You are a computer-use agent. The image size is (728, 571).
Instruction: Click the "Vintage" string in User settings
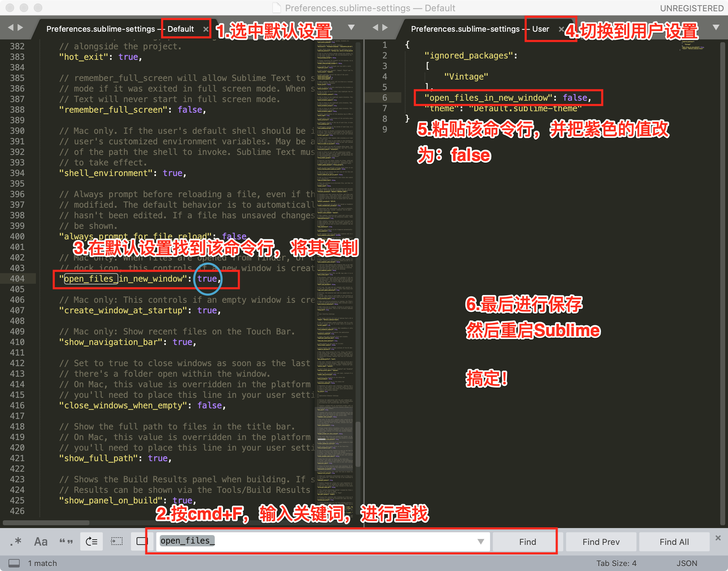[466, 77]
